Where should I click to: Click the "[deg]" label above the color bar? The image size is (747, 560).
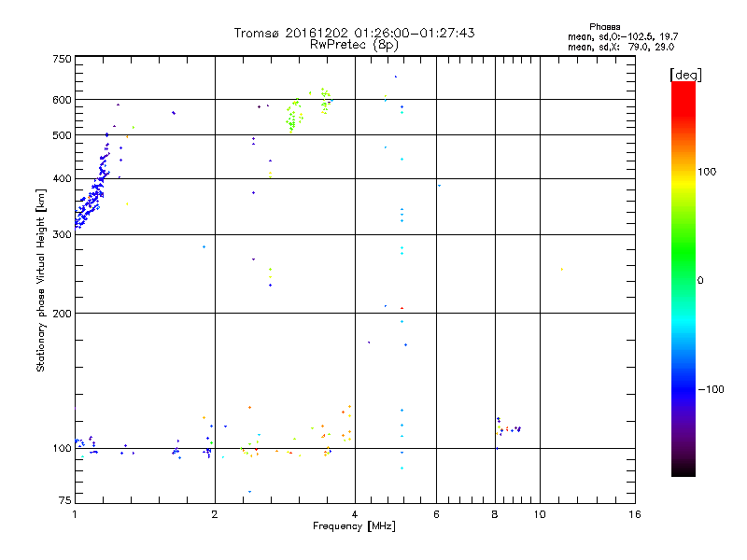pyautogui.click(x=685, y=75)
